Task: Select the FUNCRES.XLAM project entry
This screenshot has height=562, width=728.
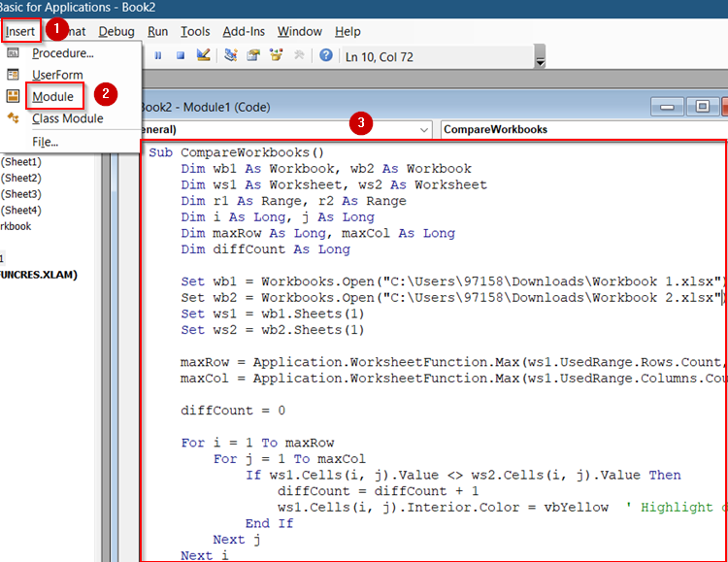Action: pos(39,275)
